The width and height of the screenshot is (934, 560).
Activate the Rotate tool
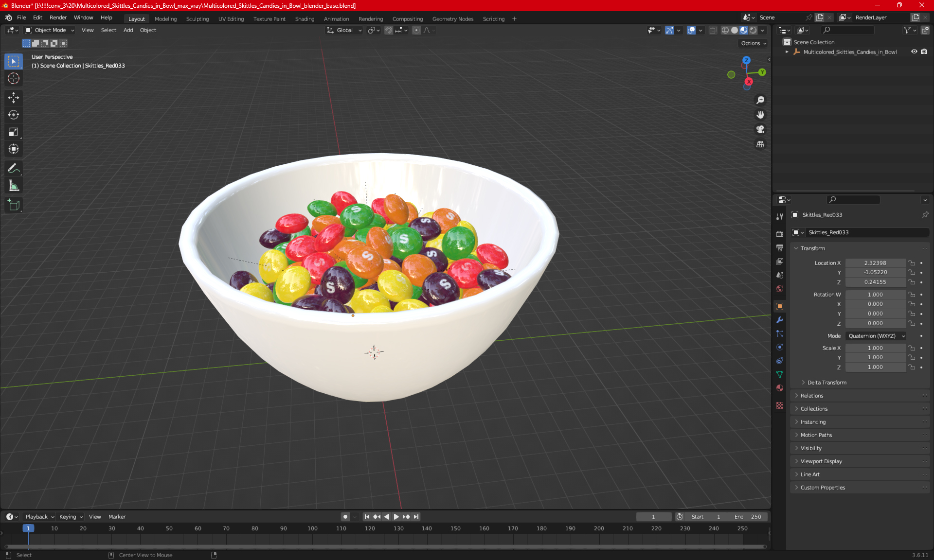point(14,115)
